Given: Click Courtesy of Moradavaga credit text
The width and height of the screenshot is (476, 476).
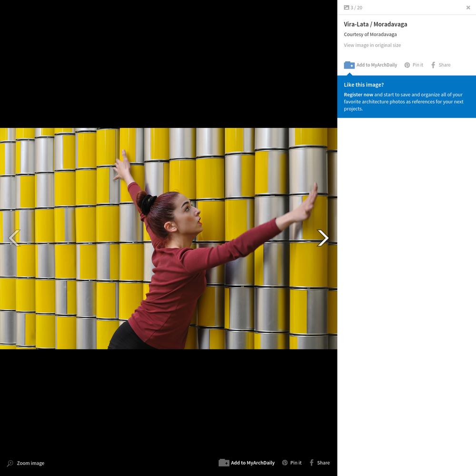Looking at the screenshot, I should point(370,35).
